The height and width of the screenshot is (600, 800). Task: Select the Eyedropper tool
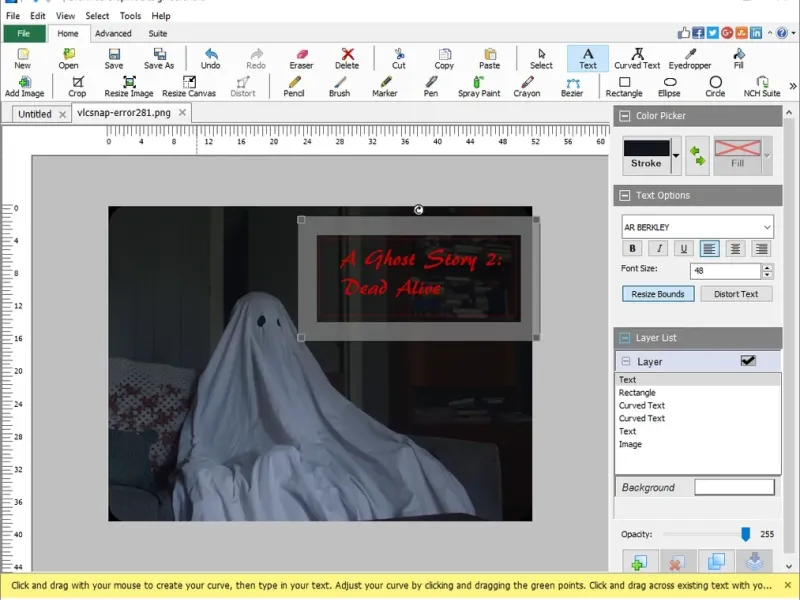689,58
